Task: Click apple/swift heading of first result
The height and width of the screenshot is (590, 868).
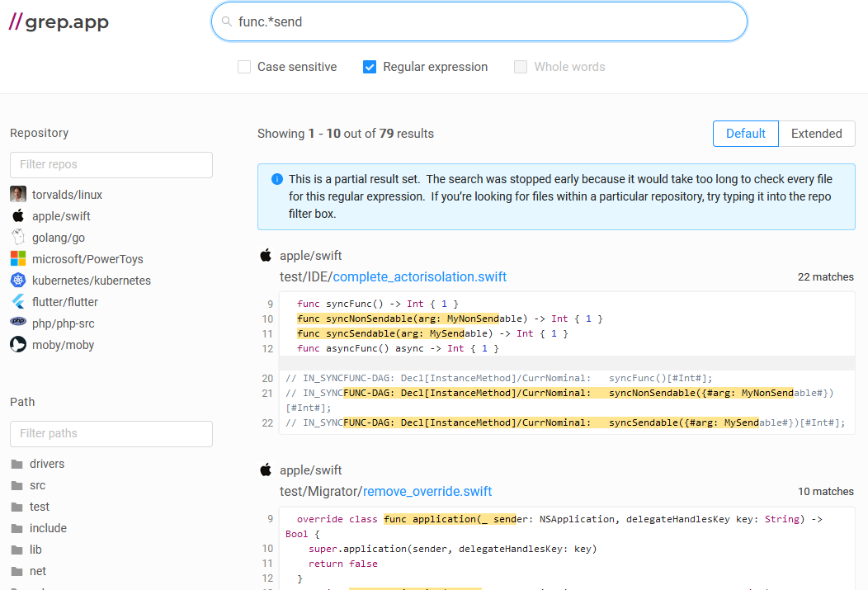Action: pos(310,256)
